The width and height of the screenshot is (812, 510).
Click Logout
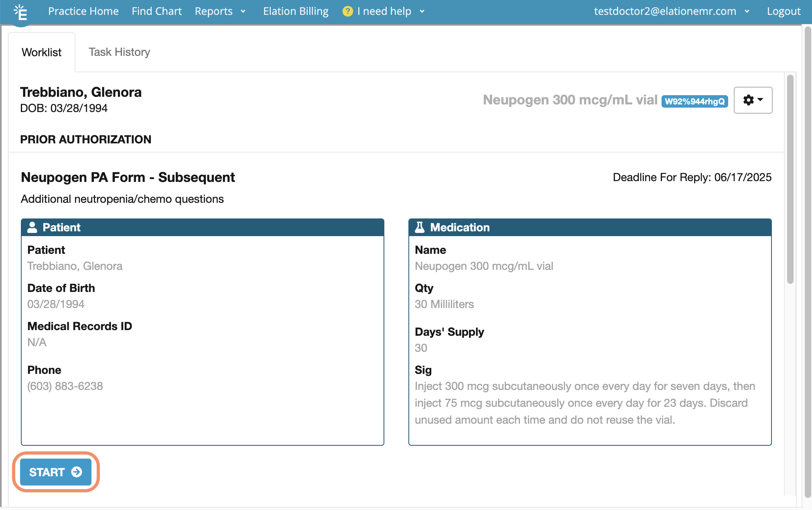click(x=783, y=11)
